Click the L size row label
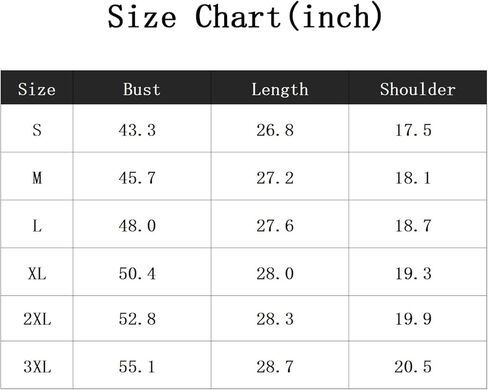Image resolution: width=488 pixels, height=390 pixels. pos(37,226)
